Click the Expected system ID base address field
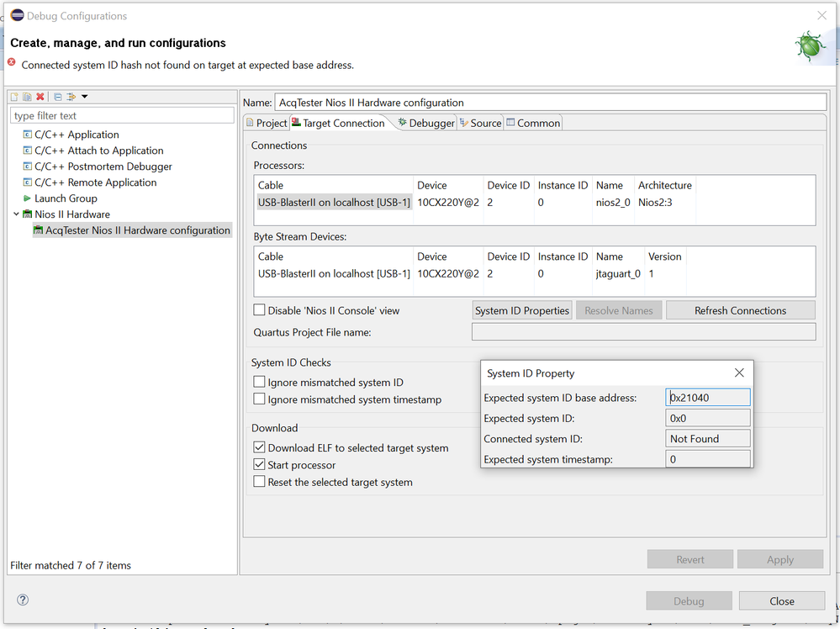The width and height of the screenshot is (840, 629). coord(707,398)
